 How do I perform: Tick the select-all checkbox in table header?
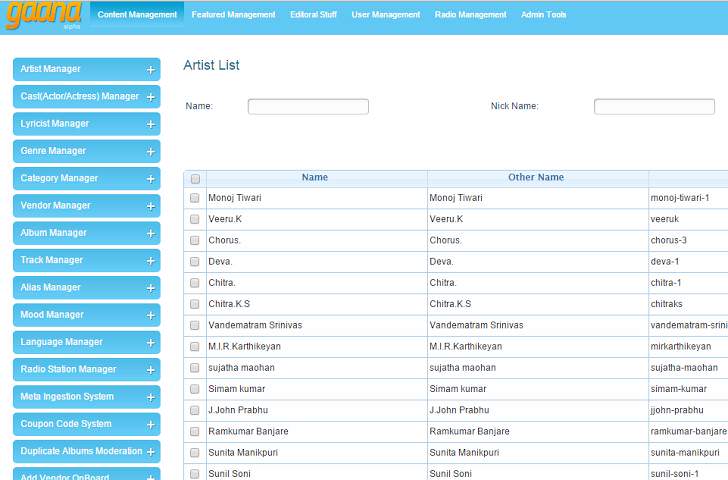point(195,179)
